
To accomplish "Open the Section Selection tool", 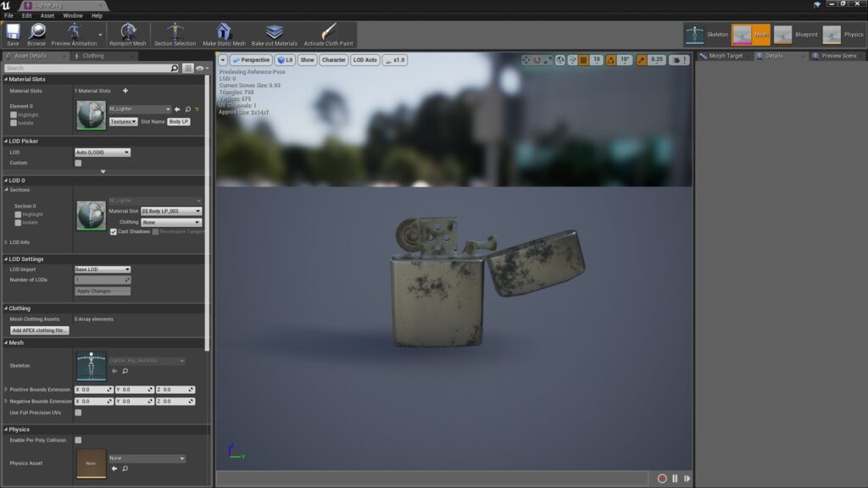I will click(175, 34).
